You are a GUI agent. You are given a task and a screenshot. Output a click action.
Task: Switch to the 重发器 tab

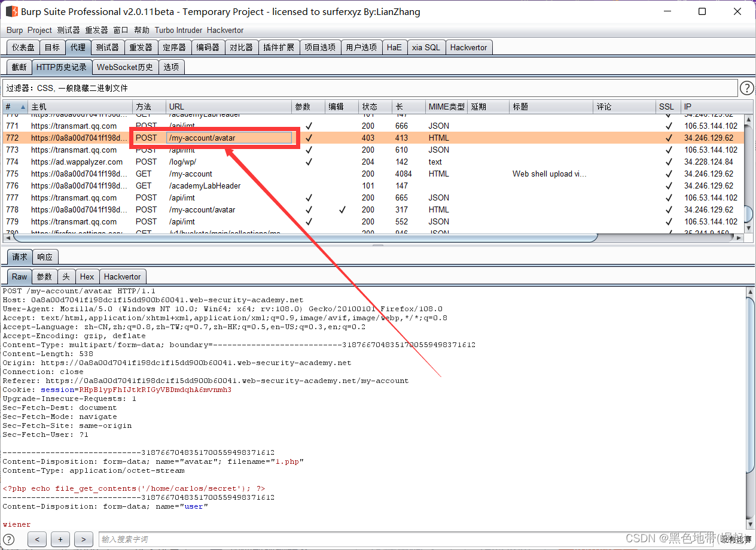[x=141, y=47]
